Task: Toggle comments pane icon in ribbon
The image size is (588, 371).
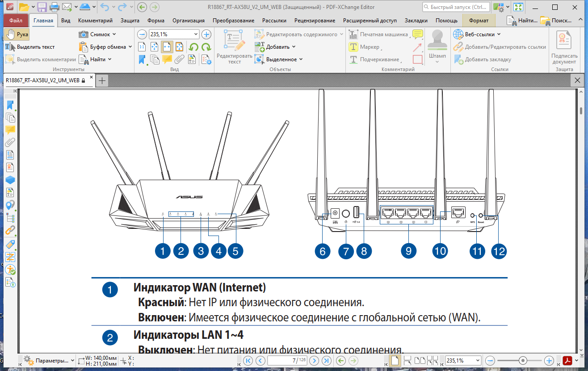Action: 167,59
